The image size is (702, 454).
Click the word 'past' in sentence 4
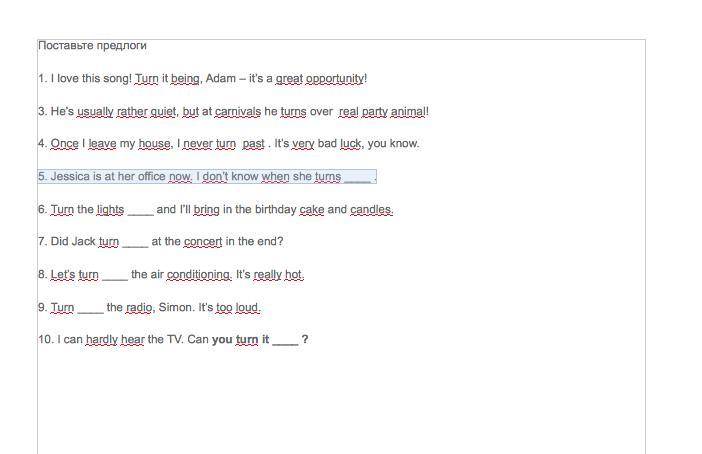(x=253, y=144)
